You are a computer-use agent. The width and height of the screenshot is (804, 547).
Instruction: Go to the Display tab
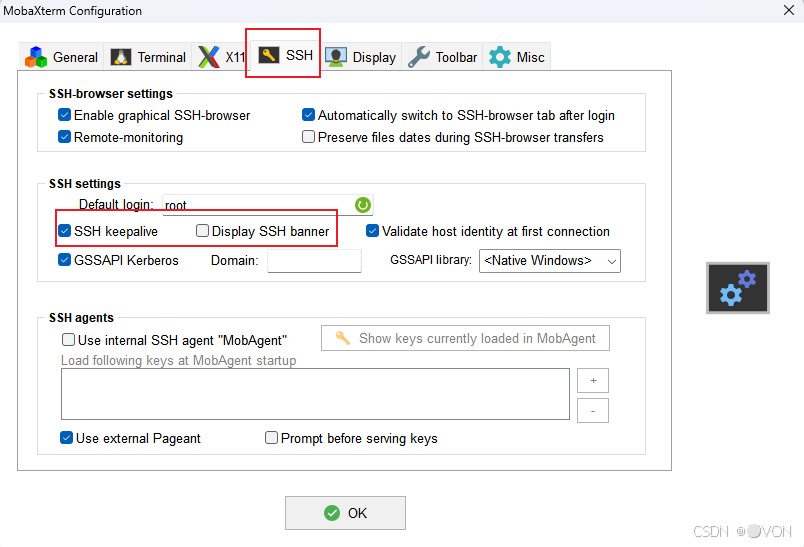pos(360,57)
